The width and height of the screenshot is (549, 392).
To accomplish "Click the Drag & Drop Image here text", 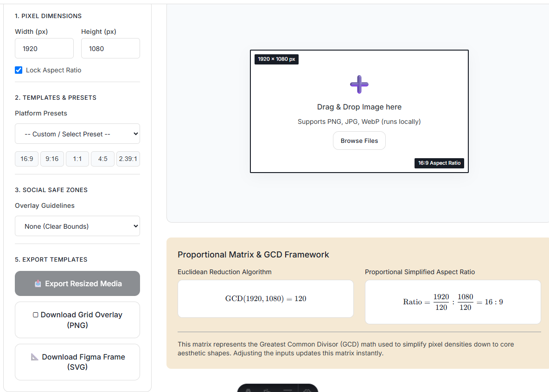I will tap(359, 107).
